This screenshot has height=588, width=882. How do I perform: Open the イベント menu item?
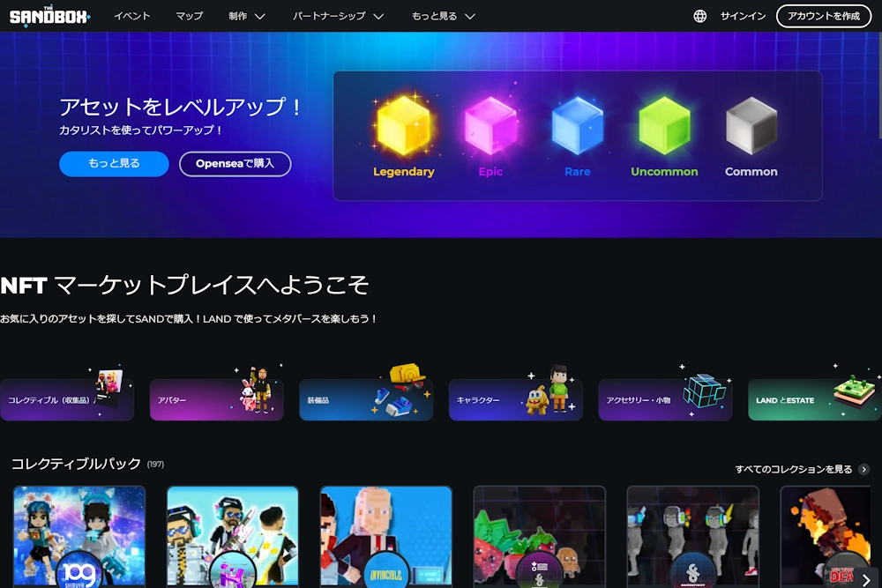coord(132,16)
